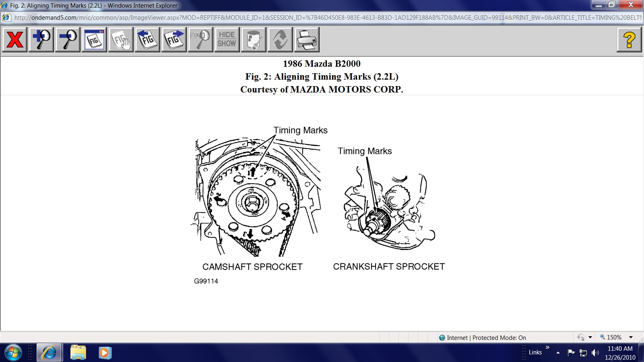Click the 'CAMSHAFT SPROCKET' caption
644x362 pixels.
(252, 267)
